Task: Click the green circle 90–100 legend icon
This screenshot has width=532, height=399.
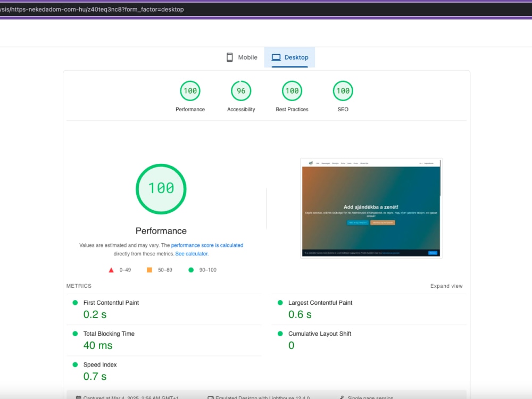Action: (191, 270)
